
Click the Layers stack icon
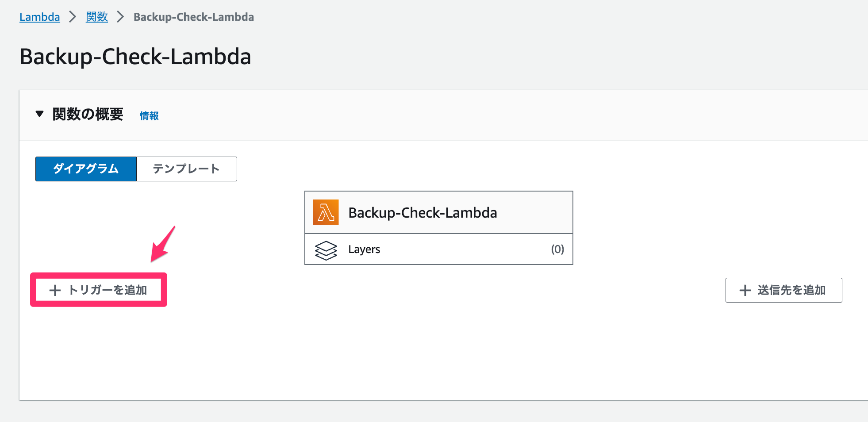click(326, 250)
